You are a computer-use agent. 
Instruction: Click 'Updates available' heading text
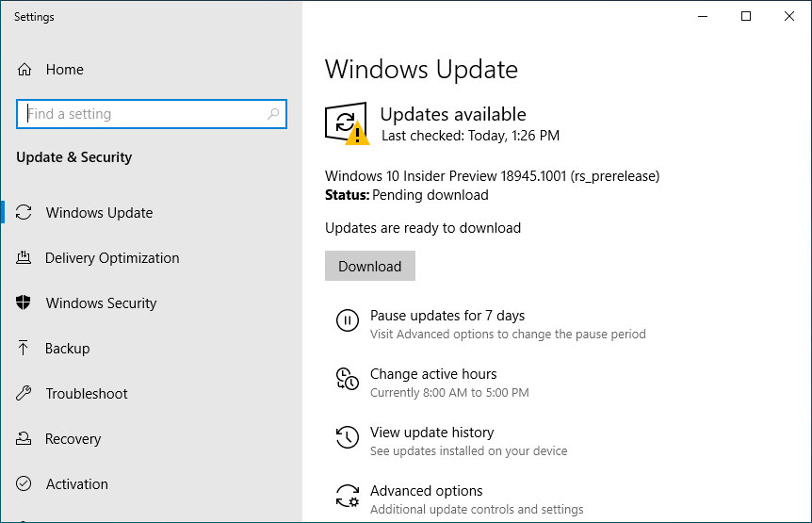pyautogui.click(x=453, y=114)
